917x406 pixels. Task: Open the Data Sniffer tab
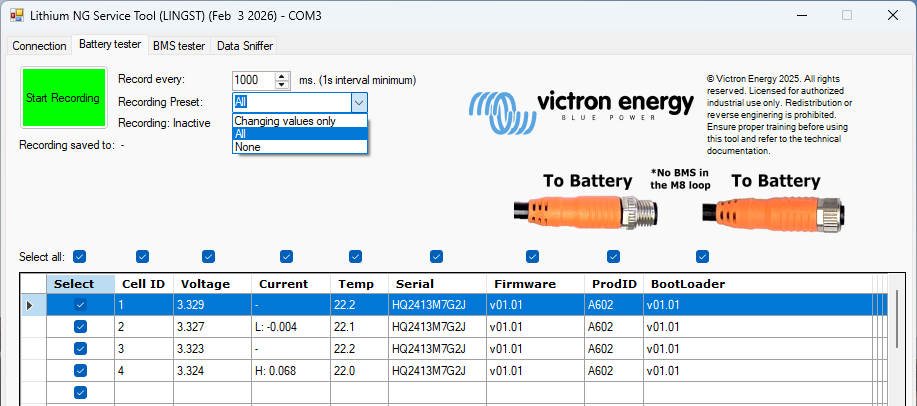244,45
